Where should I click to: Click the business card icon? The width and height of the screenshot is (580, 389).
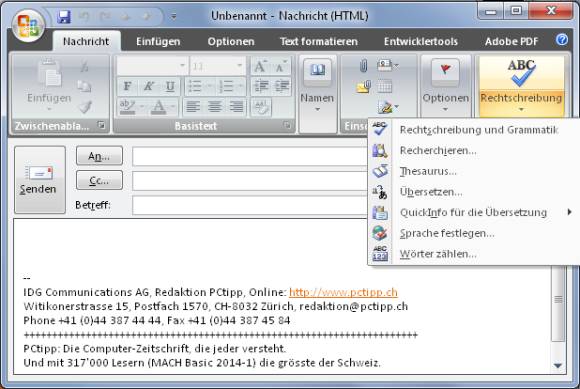tap(385, 66)
